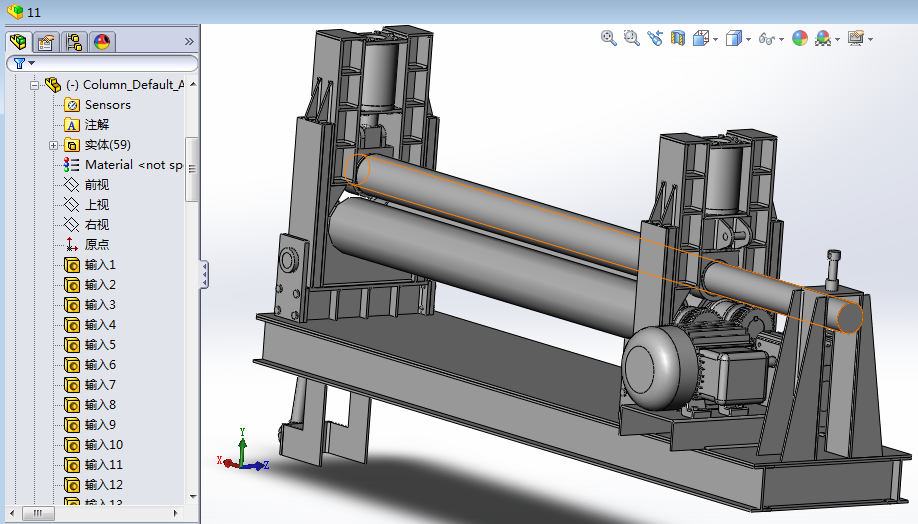Viewport: 918px width, 524px height.
Task: Open the filter dropdown arrow
Action: pyautogui.click(x=32, y=63)
